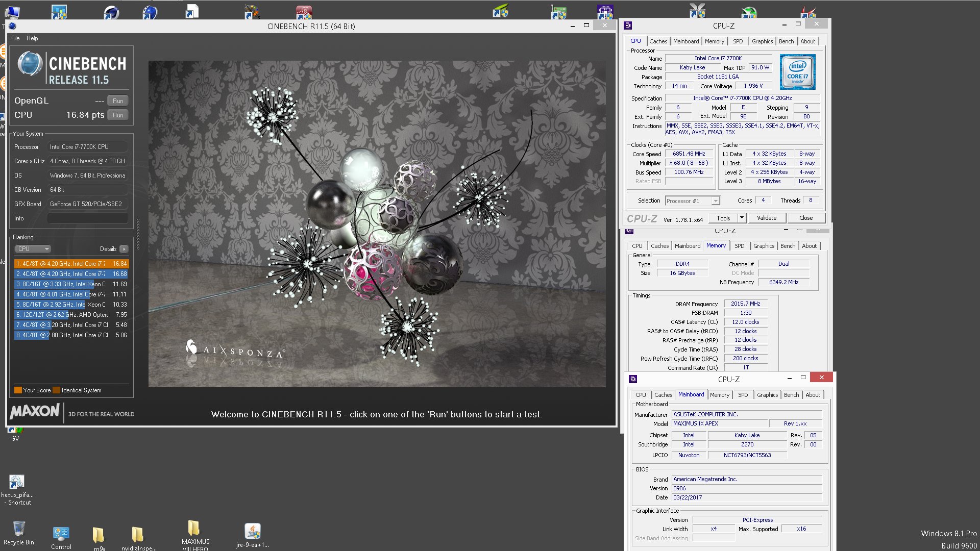Maximize the Cinebench window
This screenshot has width=980, height=551.
(586, 26)
